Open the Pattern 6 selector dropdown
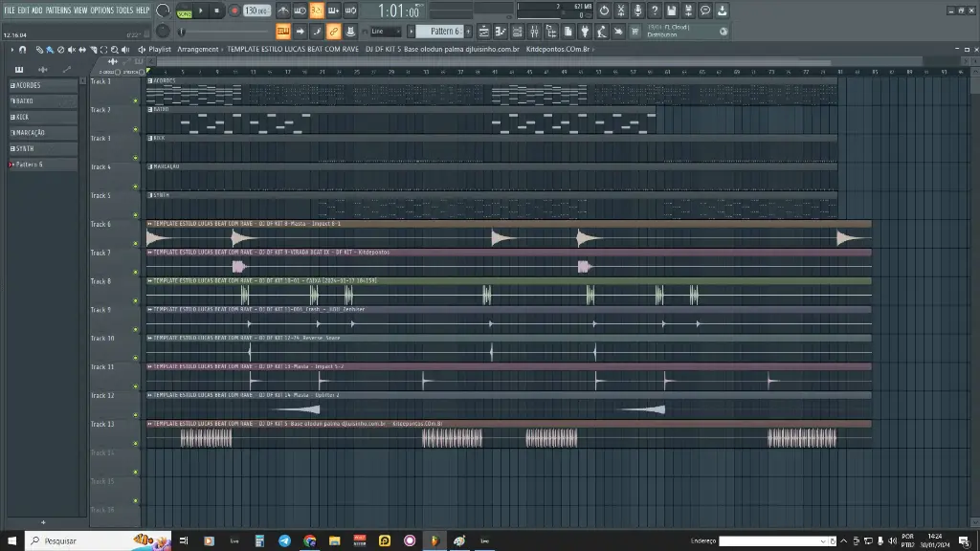980x551 pixels. coord(440,32)
